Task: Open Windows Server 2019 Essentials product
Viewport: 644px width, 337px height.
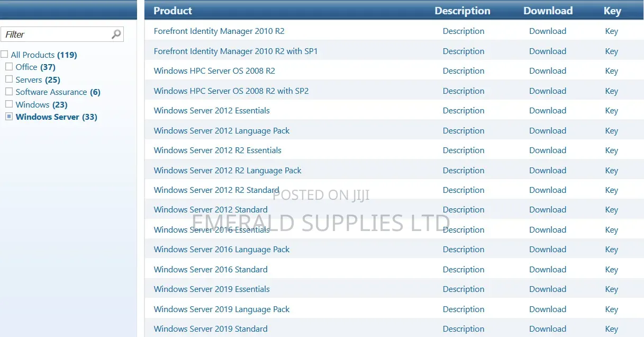Action: point(212,289)
